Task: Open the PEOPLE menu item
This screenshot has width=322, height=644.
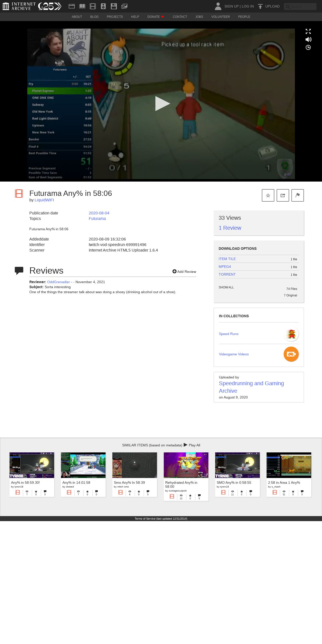Action: 244,17
